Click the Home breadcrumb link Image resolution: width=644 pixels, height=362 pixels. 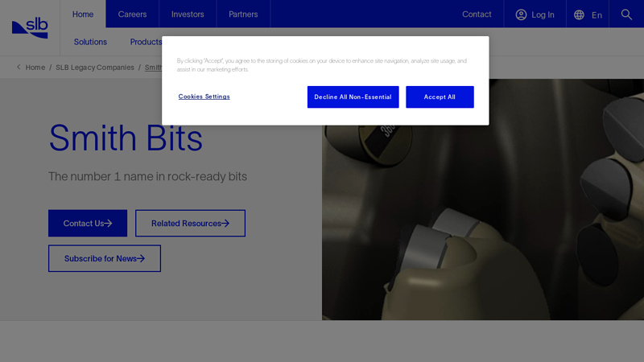[x=35, y=68]
